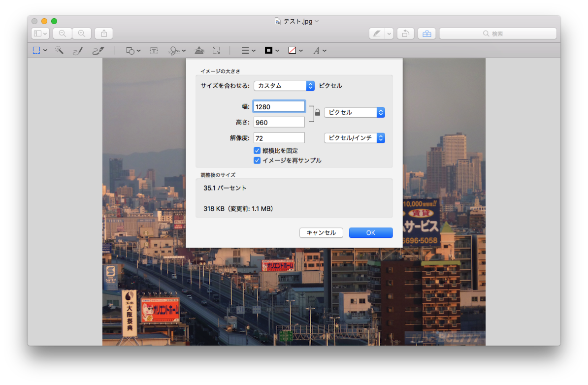
Task: Click the Share icon
Action: click(103, 33)
